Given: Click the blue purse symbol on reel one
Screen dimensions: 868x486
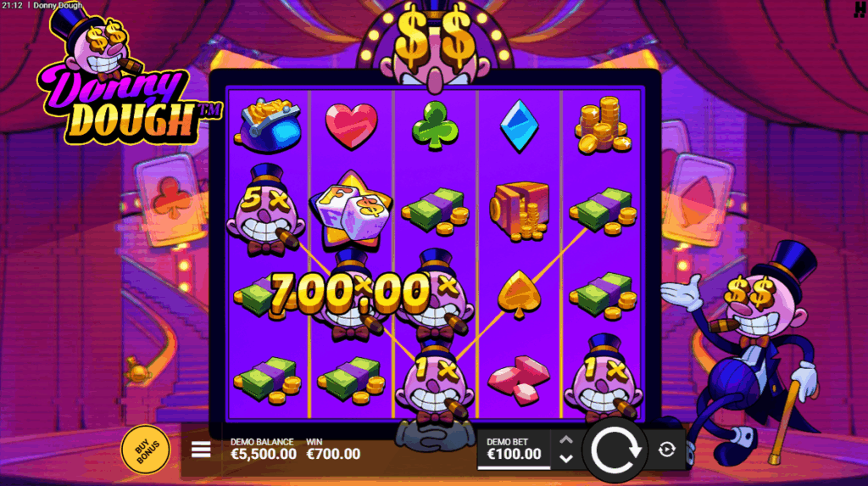Looking at the screenshot, I should 268,126.
